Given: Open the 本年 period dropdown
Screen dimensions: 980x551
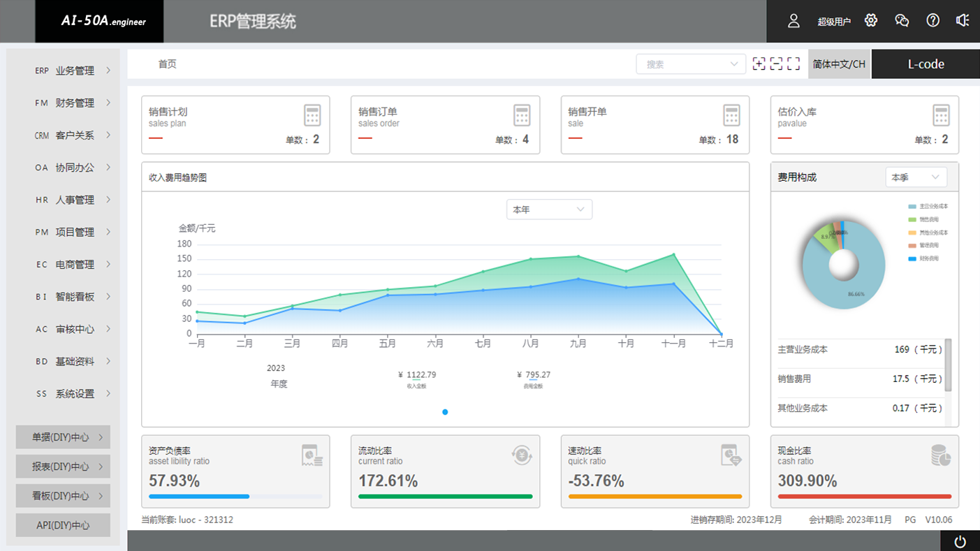Looking at the screenshot, I should [549, 210].
